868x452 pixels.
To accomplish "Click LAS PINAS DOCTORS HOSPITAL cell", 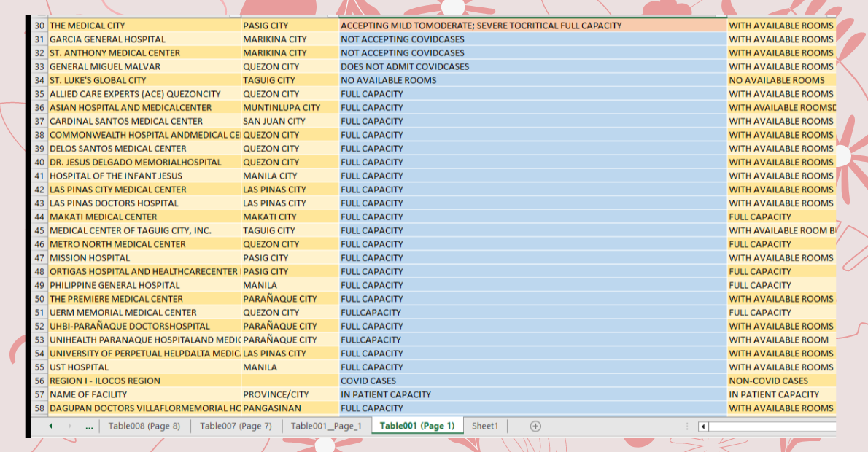I will (x=144, y=203).
